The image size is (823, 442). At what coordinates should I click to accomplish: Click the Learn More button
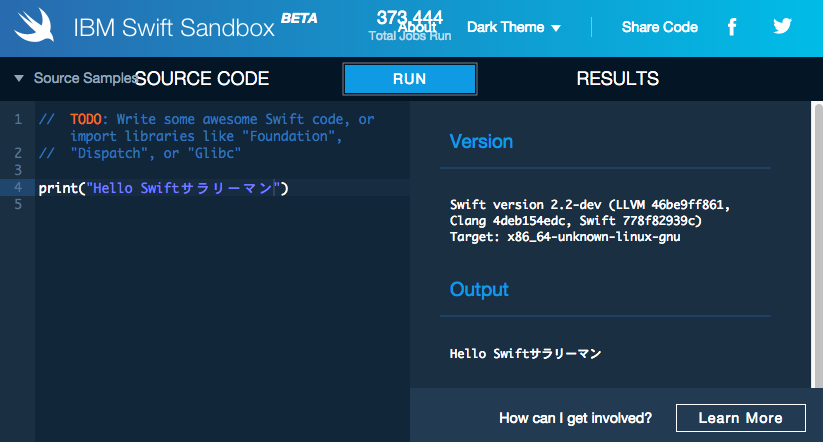[x=741, y=418]
